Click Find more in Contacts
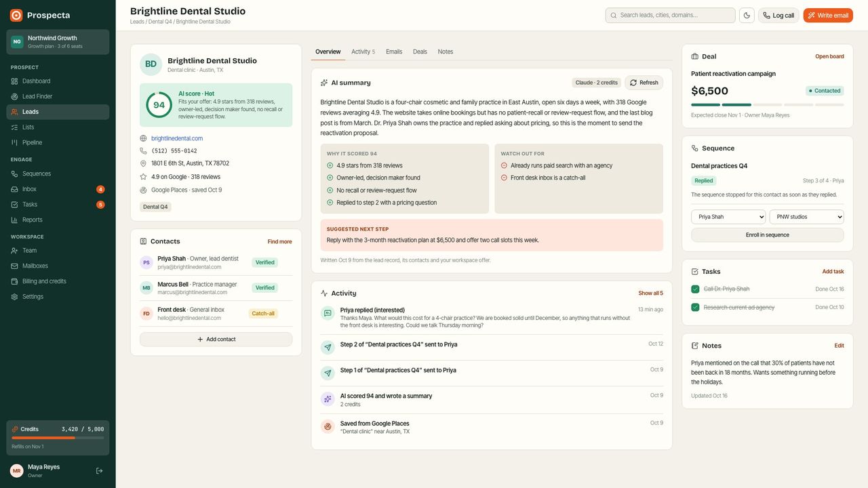 click(x=280, y=242)
